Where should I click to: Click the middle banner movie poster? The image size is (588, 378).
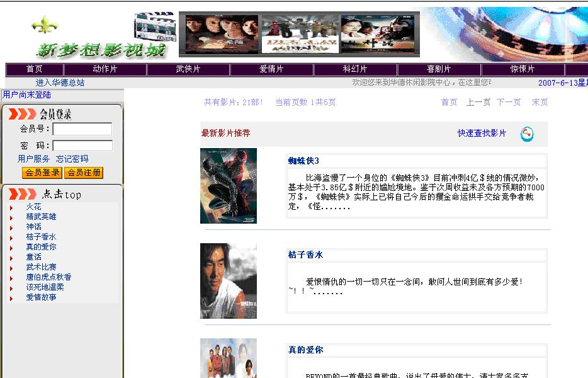point(300,34)
